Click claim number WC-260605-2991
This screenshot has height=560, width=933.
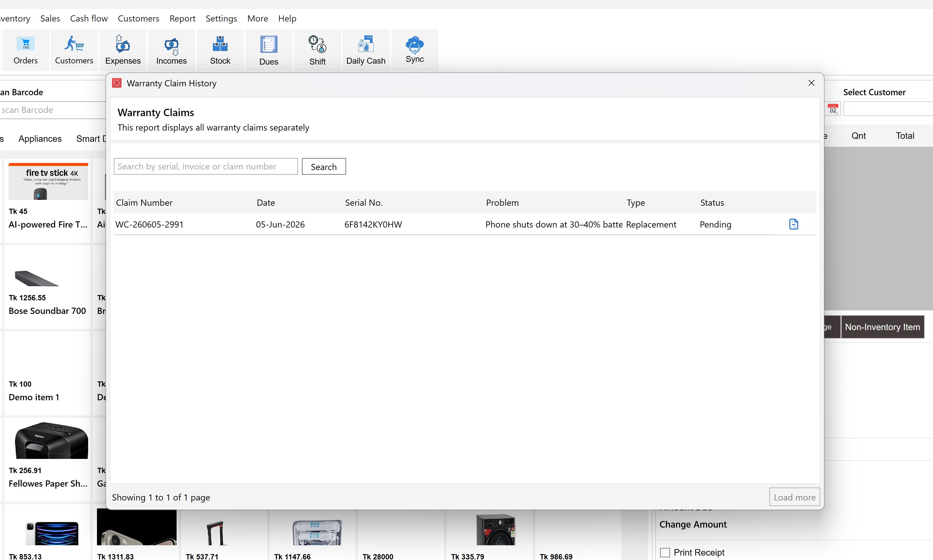149,225
